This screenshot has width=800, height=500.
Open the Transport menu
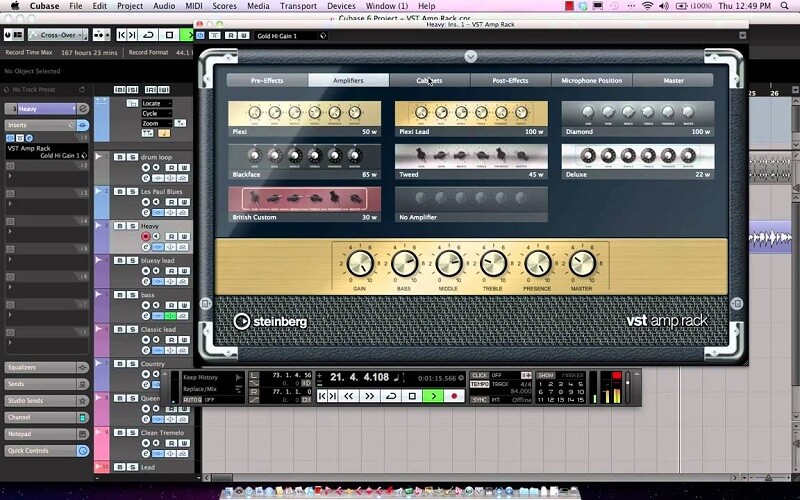pos(298,6)
